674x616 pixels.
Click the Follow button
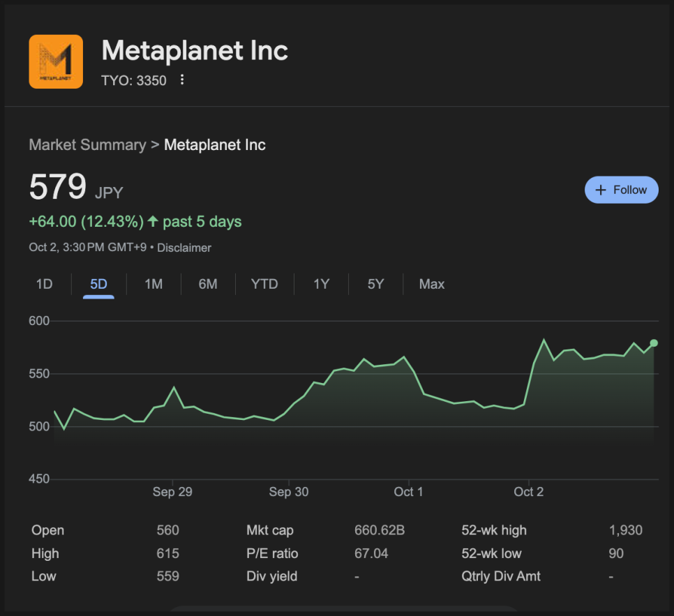point(621,190)
